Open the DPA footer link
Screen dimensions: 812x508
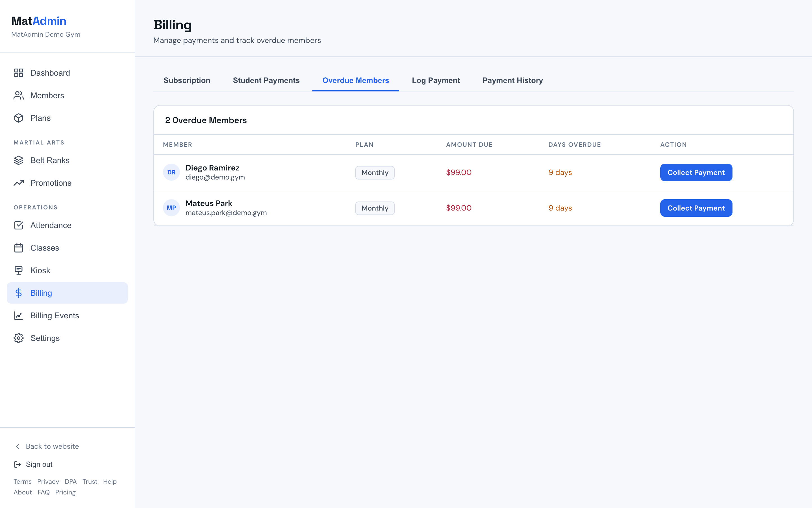71,481
